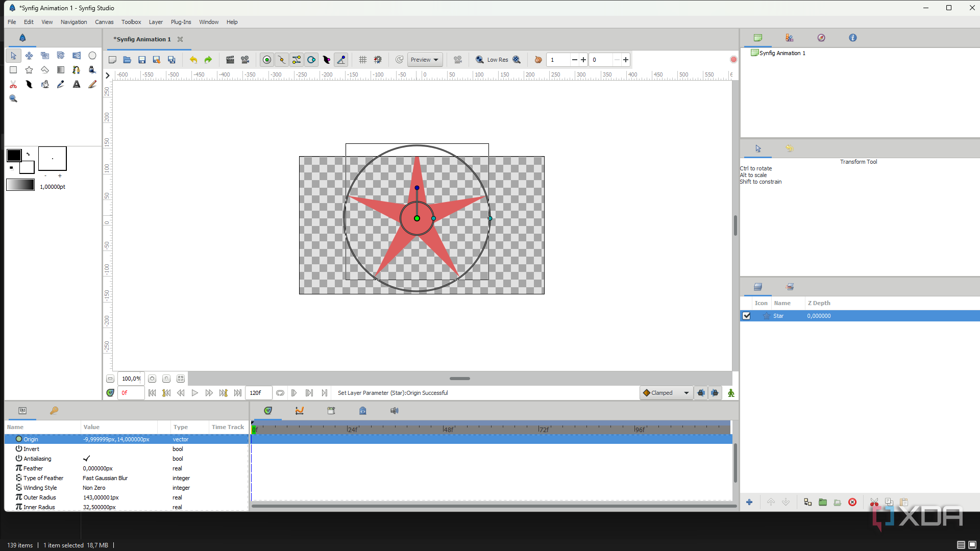Toggle the grid display
This screenshot has width=980, height=551.
(x=363, y=60)
